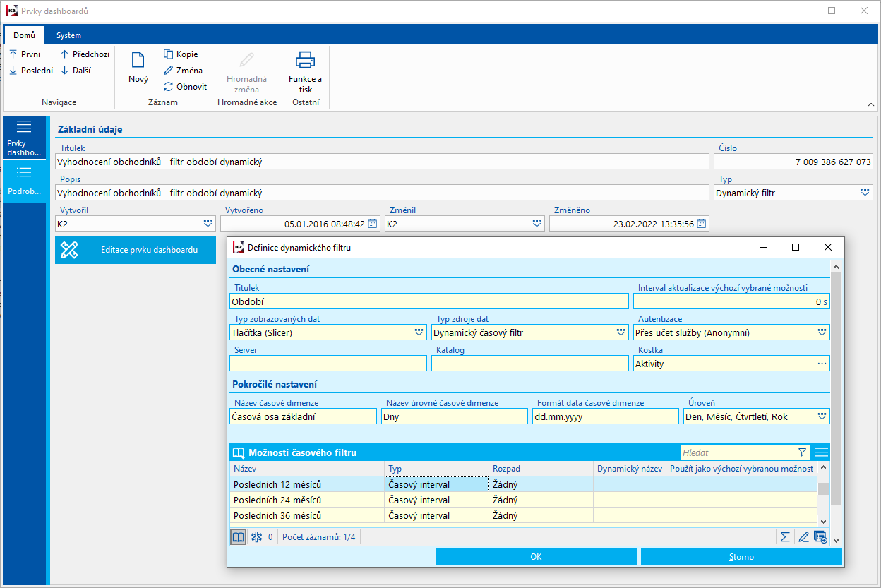Viewport: 881px width, 588px height.
Task: Expand the Úroveň dropdown
Action: (822, 416)
